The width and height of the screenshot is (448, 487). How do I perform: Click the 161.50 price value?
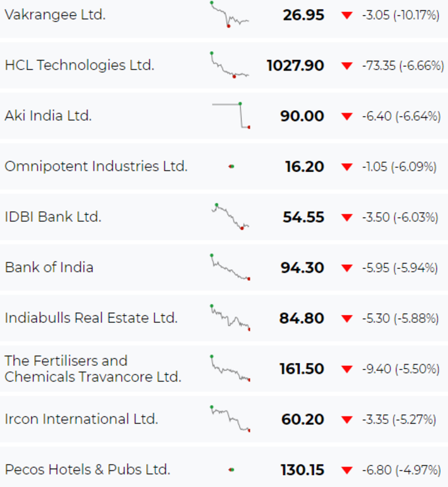click(302, 369)
